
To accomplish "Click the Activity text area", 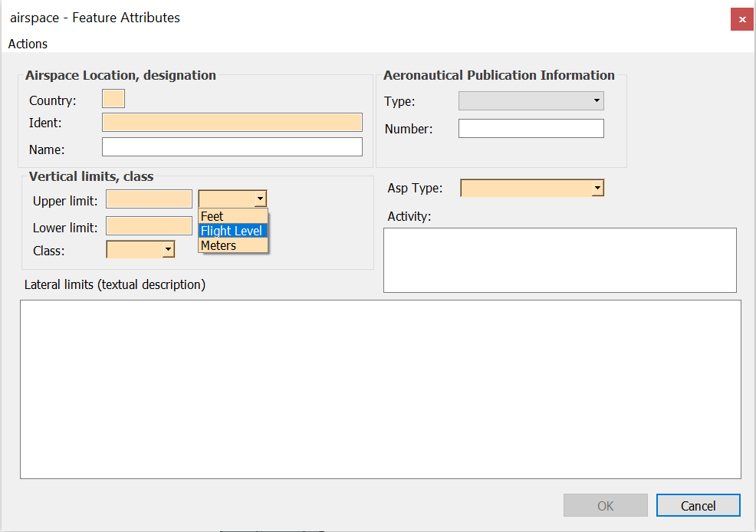I will [x=560, y=259].
